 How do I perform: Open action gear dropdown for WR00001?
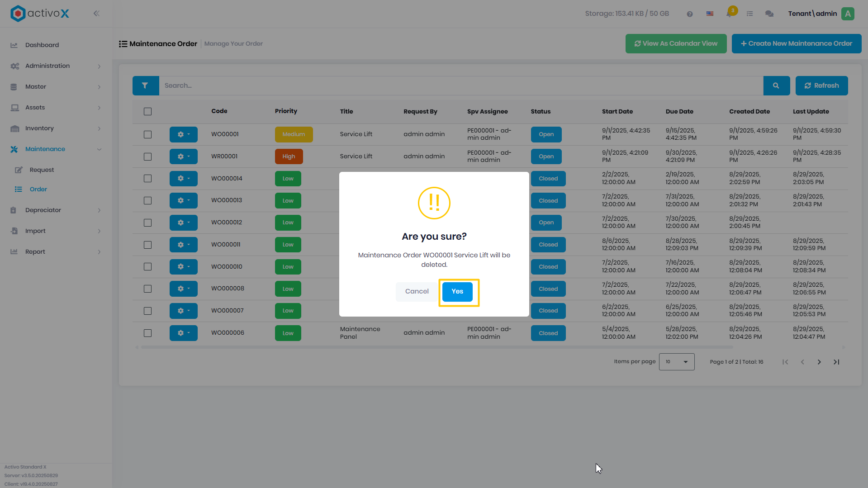coord(184,156)
